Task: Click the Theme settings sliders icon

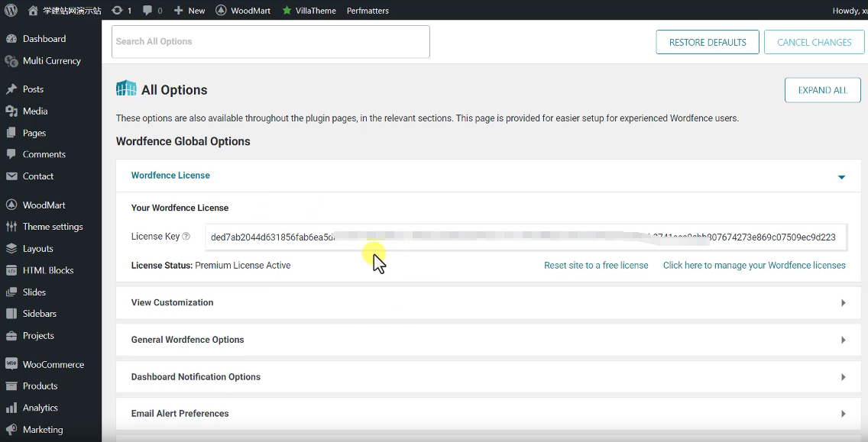Action: (11, 226)
